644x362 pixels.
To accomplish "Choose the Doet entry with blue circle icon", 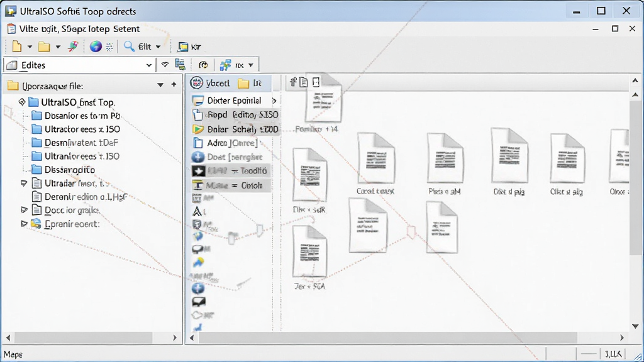I will [x=227, y=156].
